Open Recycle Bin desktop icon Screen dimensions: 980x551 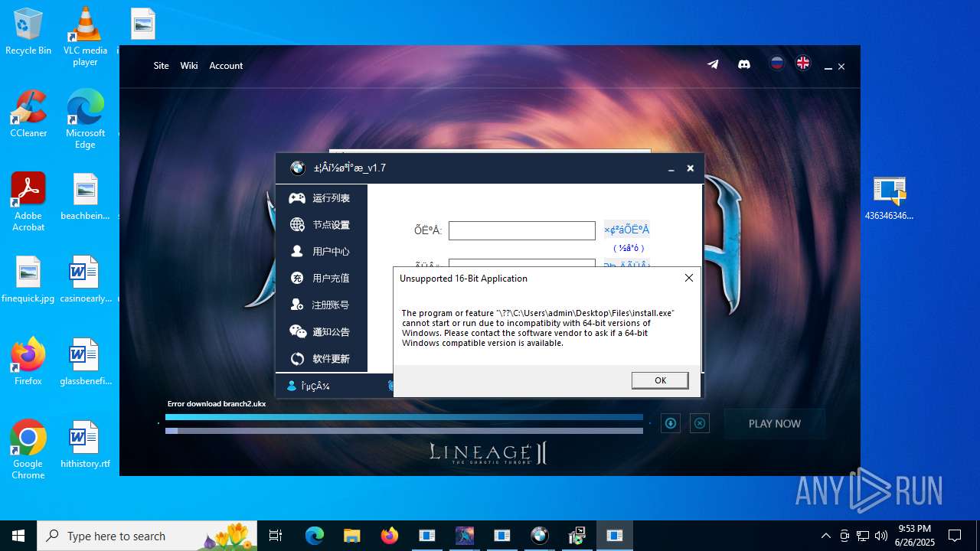pyautogui.click(x=28, y=32)
